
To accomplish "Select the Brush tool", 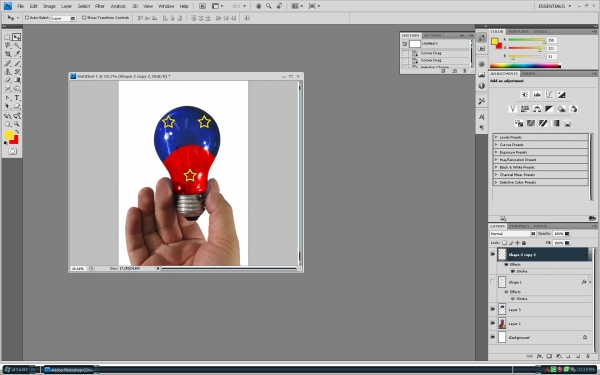I will click(x=16, y=64).
